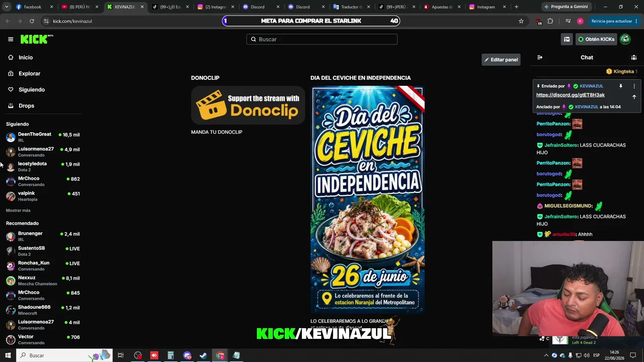Open SustentoSB's recommended channel
The width and height of the screenshot is (644, 362).
point(43,251)
